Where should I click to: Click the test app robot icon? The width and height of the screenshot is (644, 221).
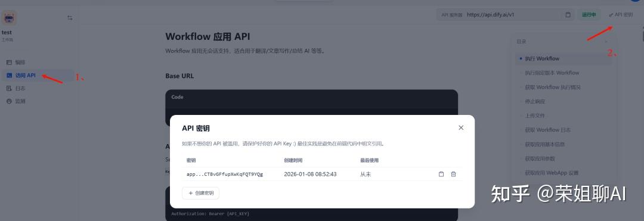point(8,18)
